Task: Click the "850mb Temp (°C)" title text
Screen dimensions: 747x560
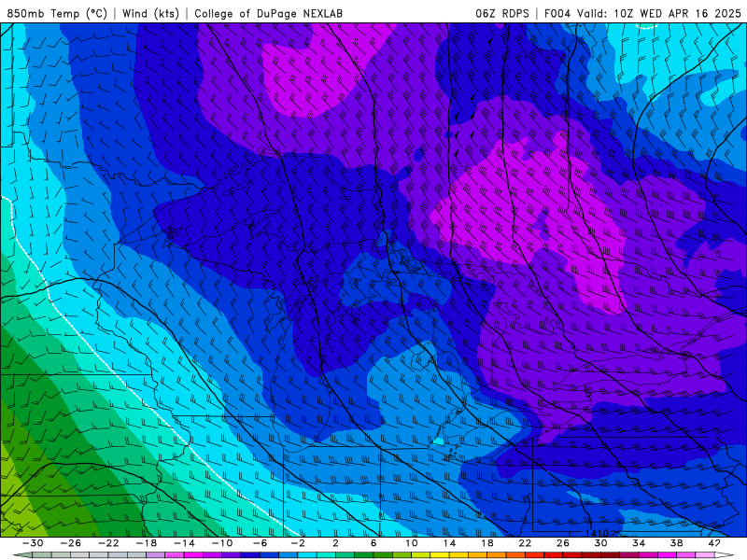Action: click(57, 13)
